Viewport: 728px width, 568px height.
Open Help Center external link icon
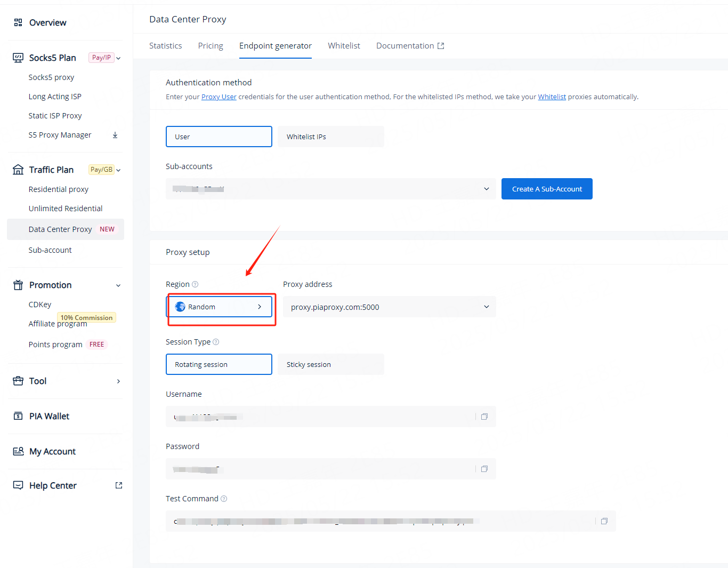point(119,485)
